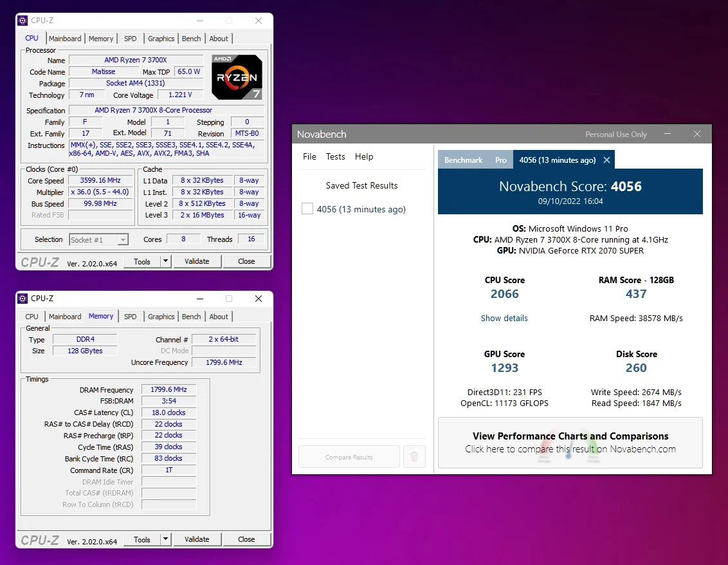Select Bench tab in bottom CPU-Z window

click(191, 317)
